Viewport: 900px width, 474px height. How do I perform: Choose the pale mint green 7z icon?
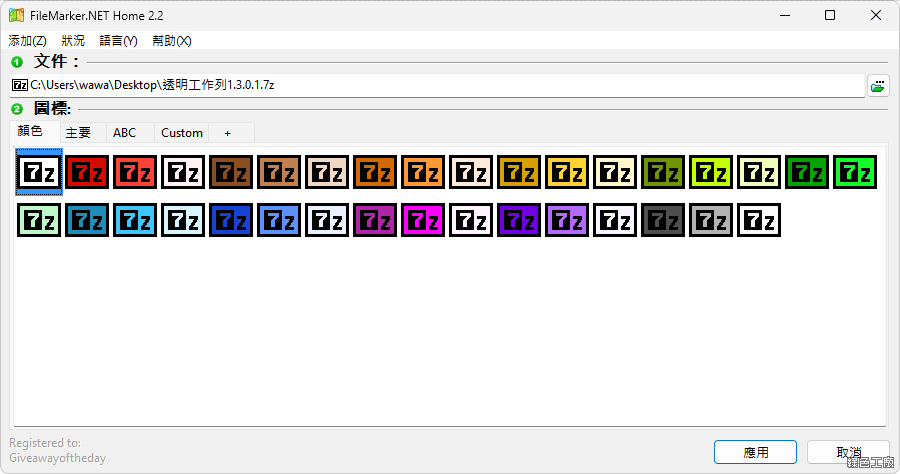39,220
